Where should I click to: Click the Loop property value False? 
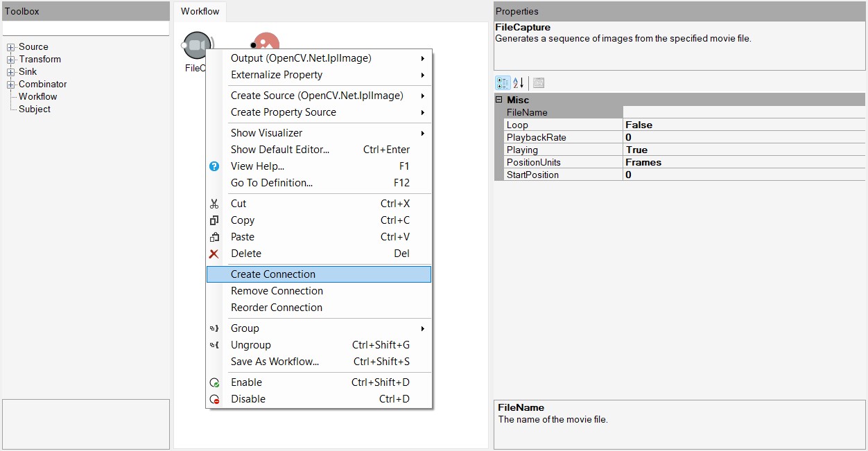(x=744, y=125)
